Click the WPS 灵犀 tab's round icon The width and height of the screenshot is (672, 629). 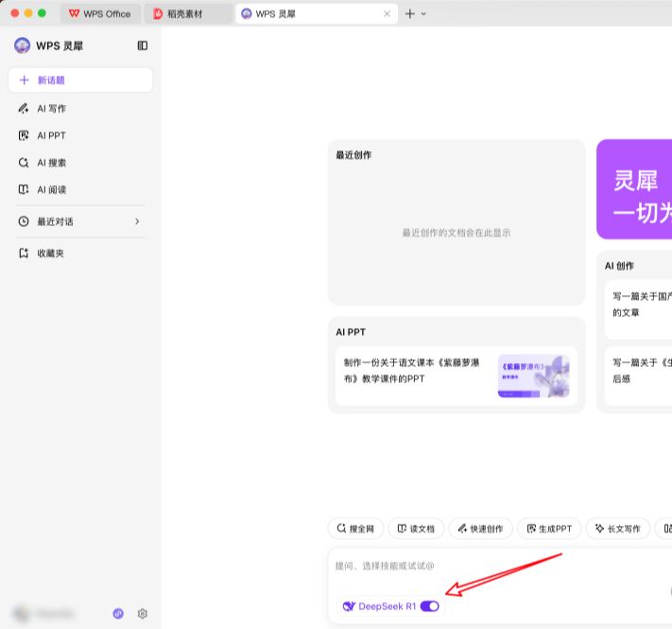coord(247,14)
